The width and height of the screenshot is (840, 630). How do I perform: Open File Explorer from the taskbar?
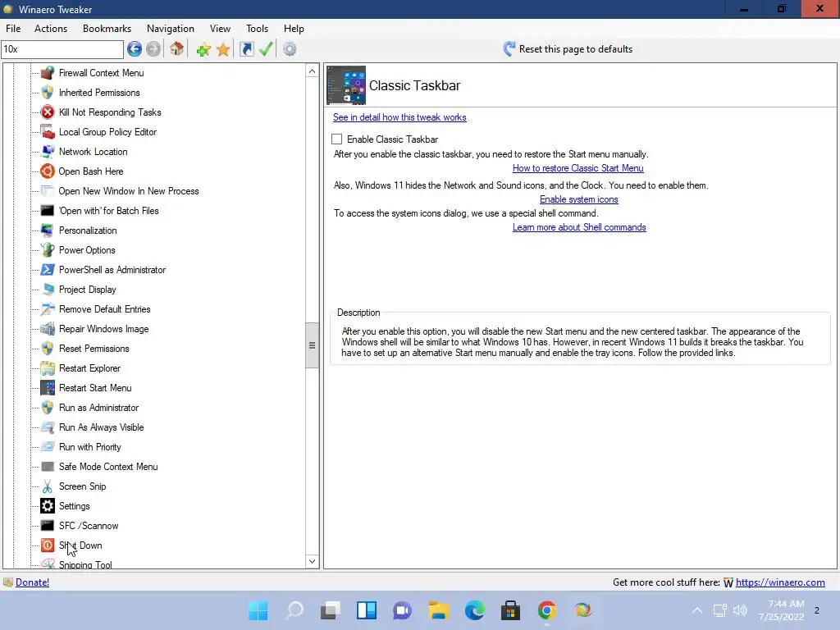(x=438, y=610)
